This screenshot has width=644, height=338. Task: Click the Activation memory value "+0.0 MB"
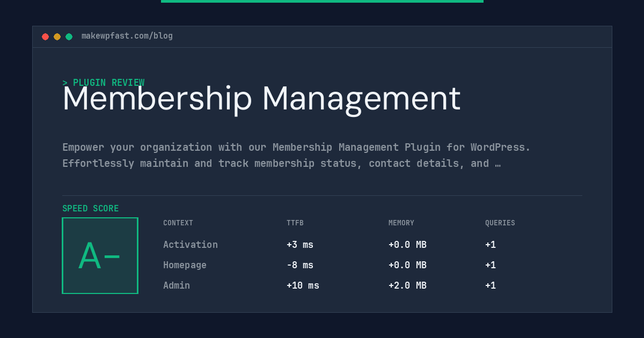click(x=407, y=245)
